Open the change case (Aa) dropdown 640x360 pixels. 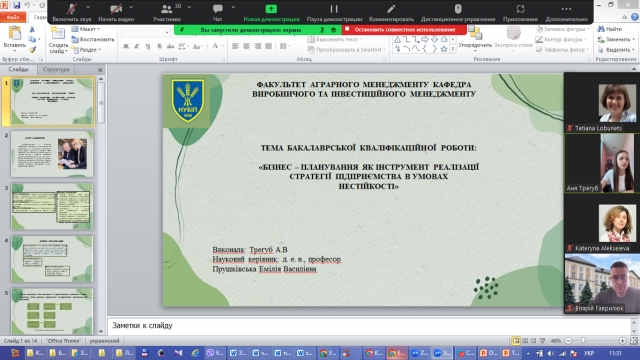click(197, 46)
